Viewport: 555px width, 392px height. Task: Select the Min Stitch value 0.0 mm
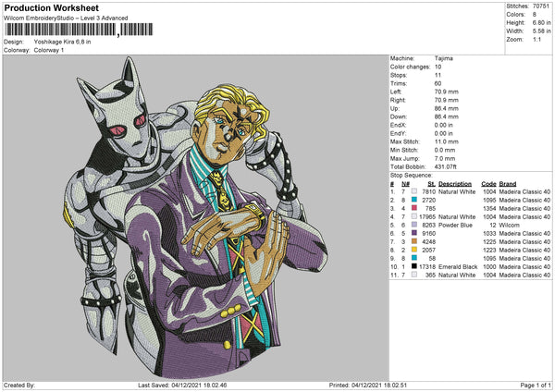coord(445,150)
